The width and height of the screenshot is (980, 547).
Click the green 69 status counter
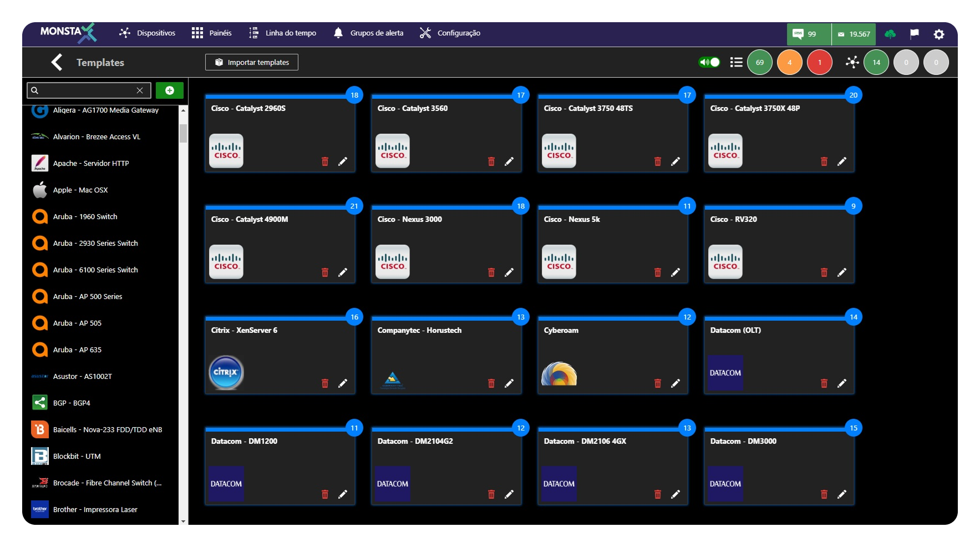(x=760, y=62)
